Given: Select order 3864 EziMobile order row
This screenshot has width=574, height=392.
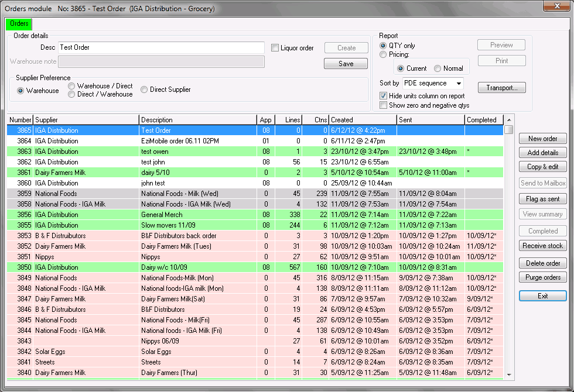Looking at the screenshot, I should click(255, 141).
